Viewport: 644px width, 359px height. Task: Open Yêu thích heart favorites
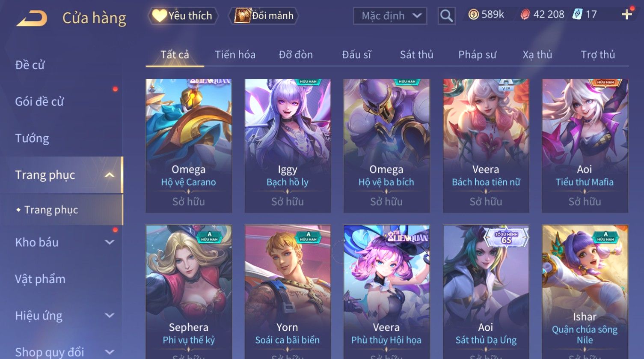pos(183,16)
